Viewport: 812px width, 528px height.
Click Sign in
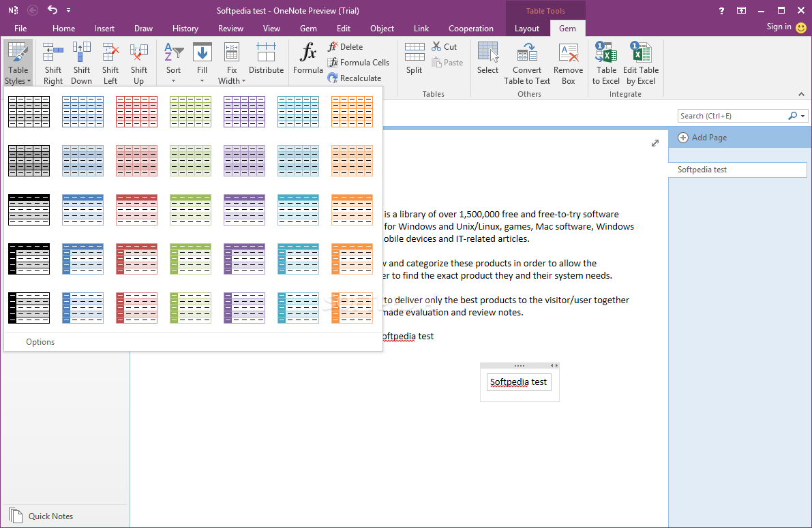pyautogui.click(x=779, y=27)
